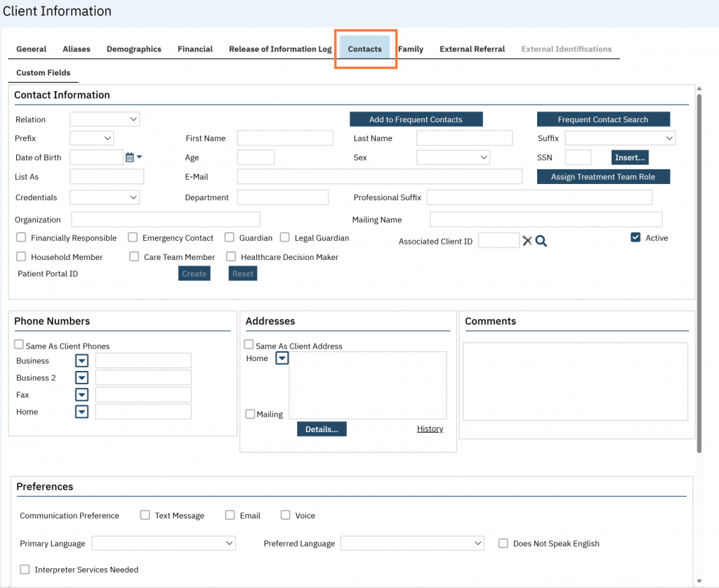Open the Primary Language dropdown
This screenshot has width=719, height=588.
coord(164,543)
